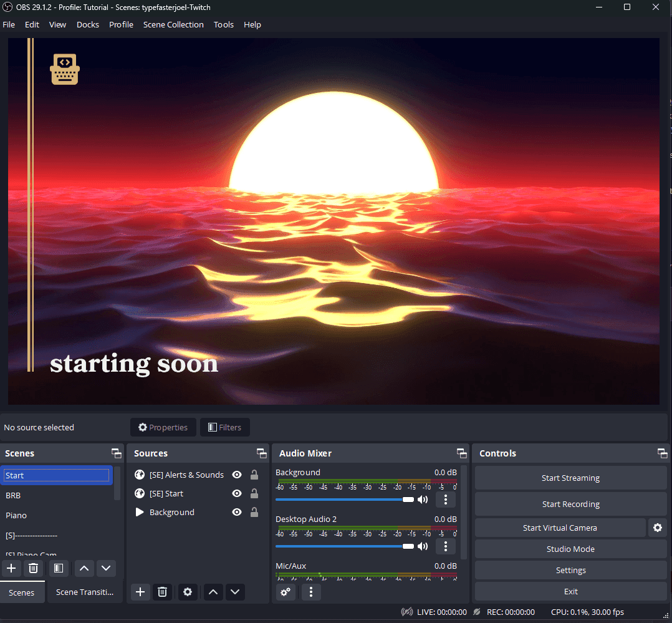The height and width of the screenshot is (623, 672).
Task: Mute Desktop Audio 2 speaker icon
Action: [423, 546]
